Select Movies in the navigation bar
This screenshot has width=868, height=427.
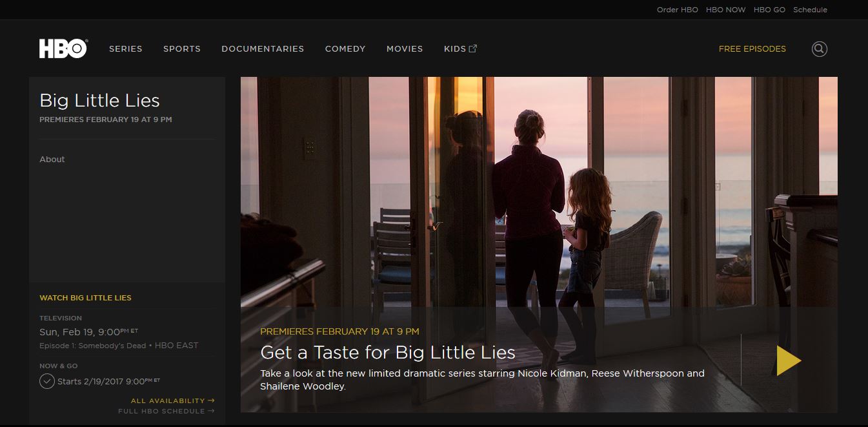coord(405,48)
